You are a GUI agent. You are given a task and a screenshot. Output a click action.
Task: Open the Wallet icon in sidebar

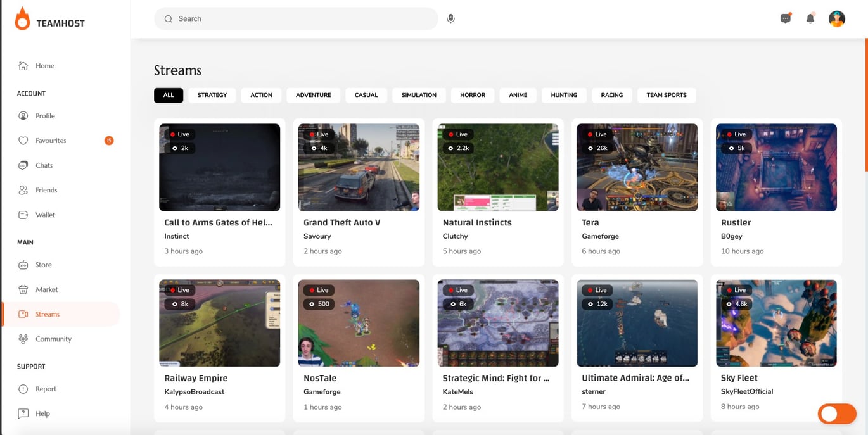click(23, 215)
